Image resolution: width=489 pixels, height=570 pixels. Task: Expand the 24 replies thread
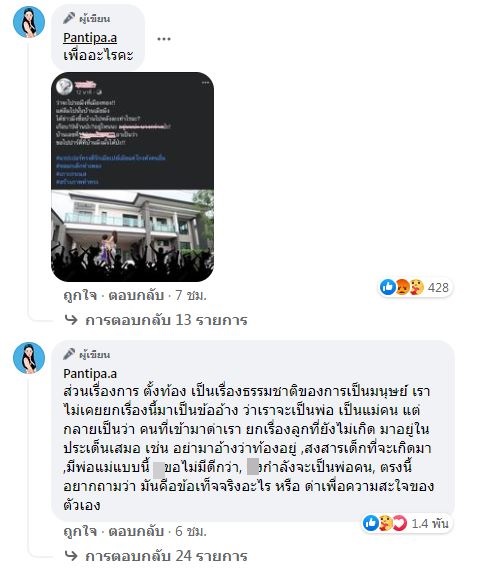pyautogui.click(x=166, y=556)
